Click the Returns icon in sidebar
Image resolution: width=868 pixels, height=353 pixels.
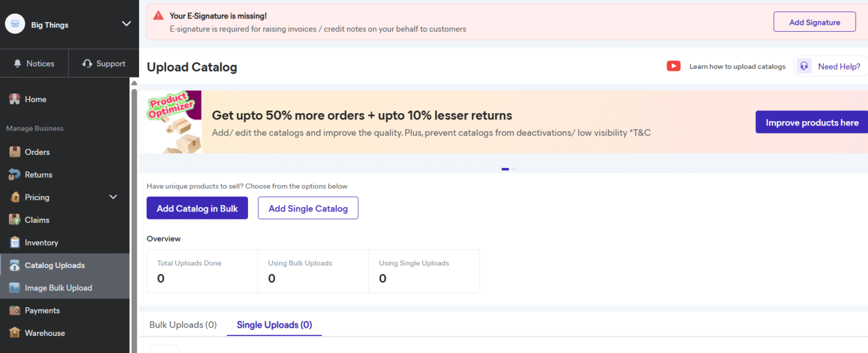click(x=15, y=175)
